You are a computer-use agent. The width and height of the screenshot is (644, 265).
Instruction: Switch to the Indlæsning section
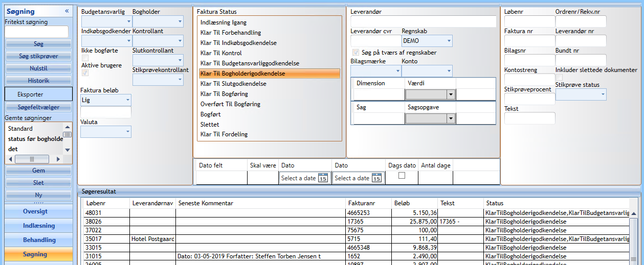(39, 226)
